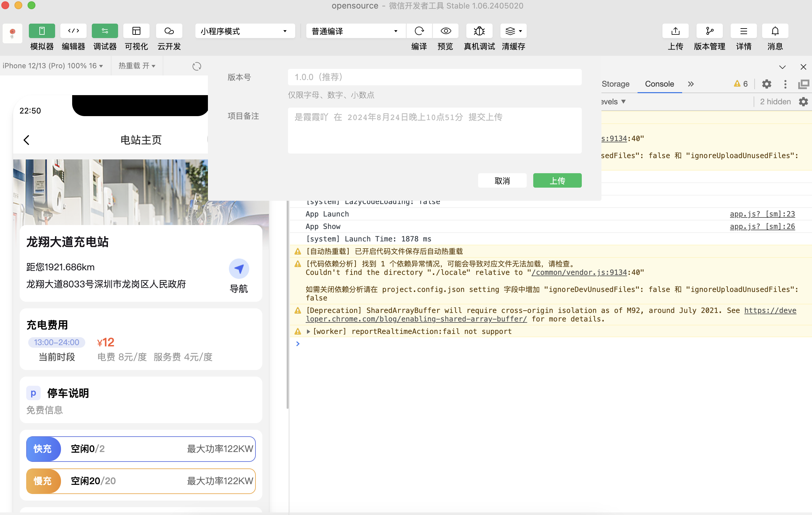Click the Cancel (取消) button

[502, 180]
